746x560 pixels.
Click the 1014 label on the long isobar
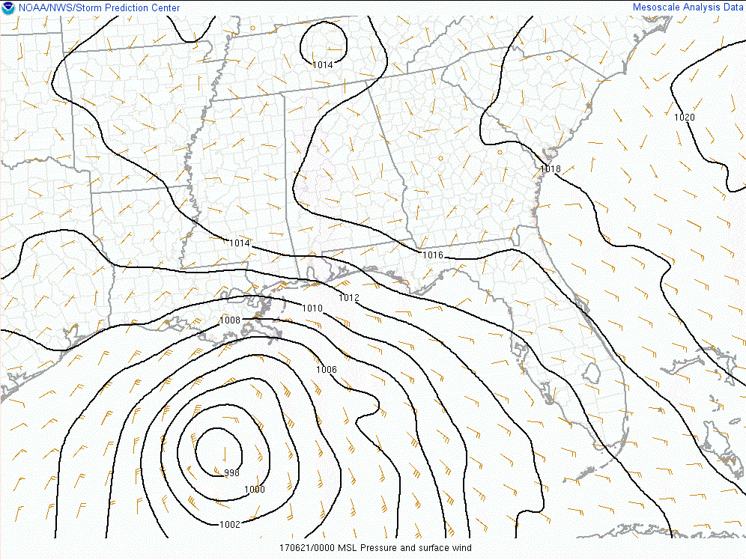[x=240, y=243]
